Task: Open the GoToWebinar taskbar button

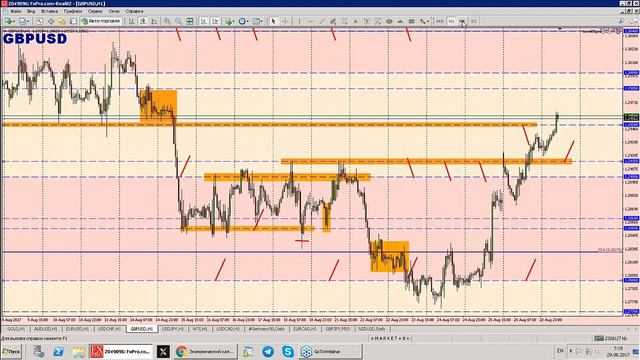Action: [330, 351]
